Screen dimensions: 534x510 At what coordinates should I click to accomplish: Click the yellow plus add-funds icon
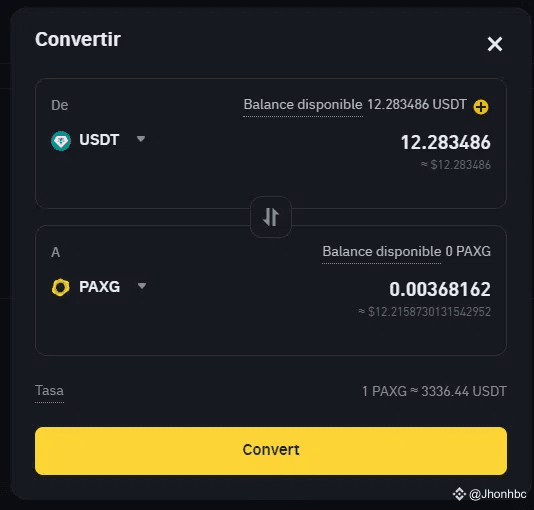click(481, 107)
